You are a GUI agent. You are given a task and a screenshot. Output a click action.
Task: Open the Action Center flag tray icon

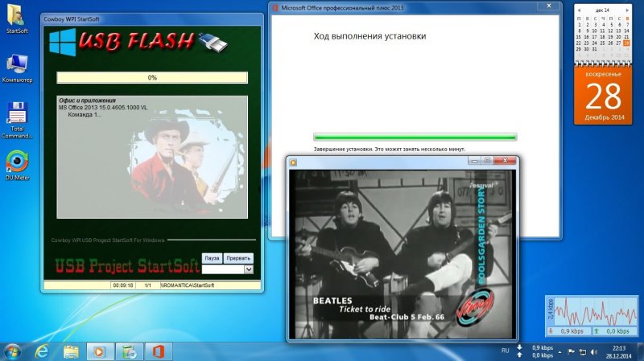click(571, 351)
